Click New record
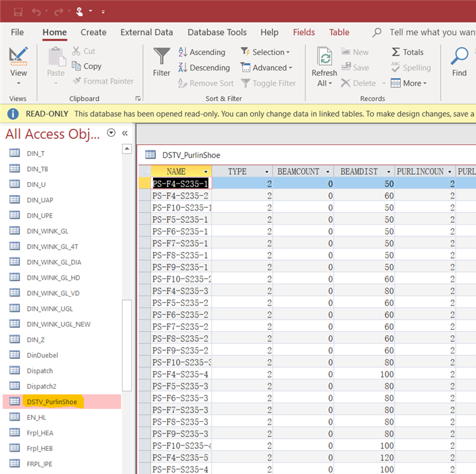This screenshot has height=474, width=476. coord(355,52)
